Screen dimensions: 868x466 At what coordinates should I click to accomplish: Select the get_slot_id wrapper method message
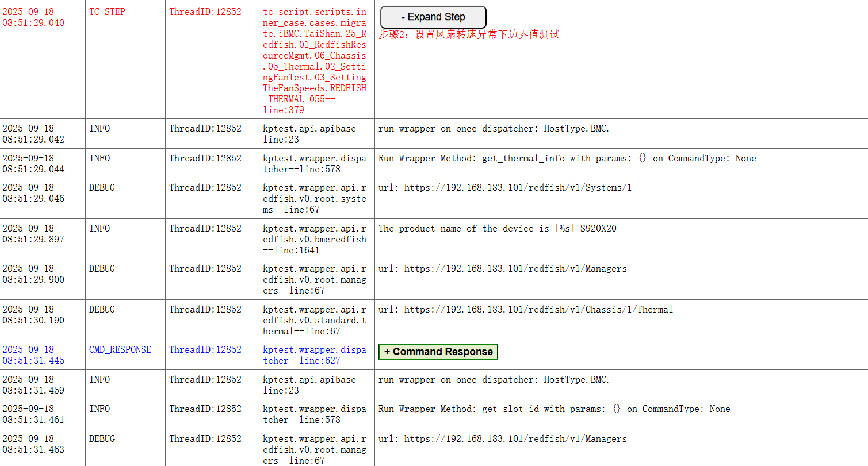(x=554, y=409)
